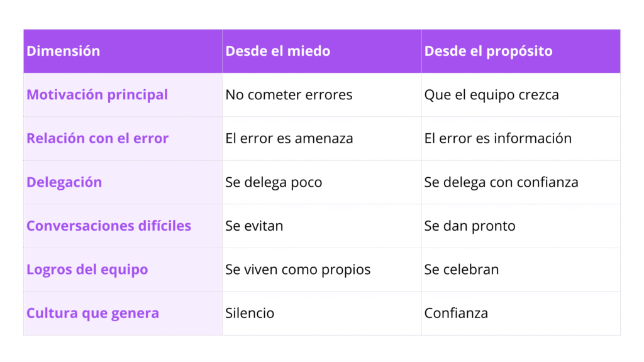Click the 'No cometer errores' cell
644x362 pixels.
pyautogui.click(x=289, y=95)
